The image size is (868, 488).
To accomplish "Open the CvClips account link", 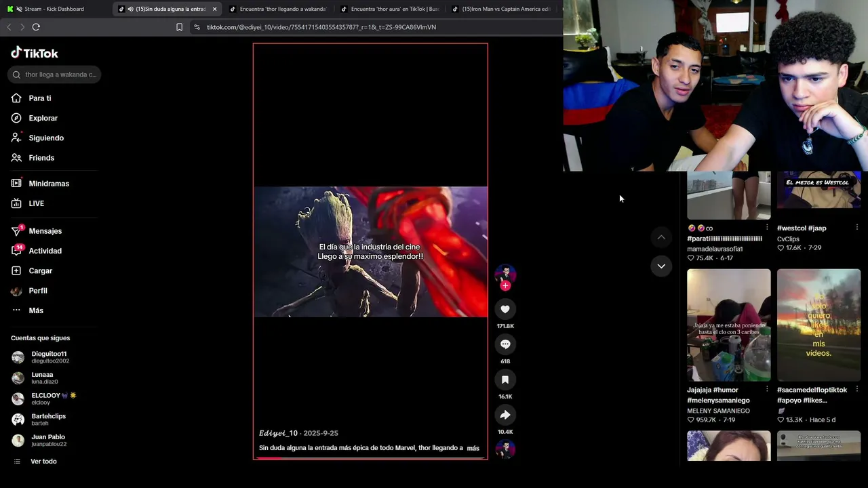I will (788, 239).
